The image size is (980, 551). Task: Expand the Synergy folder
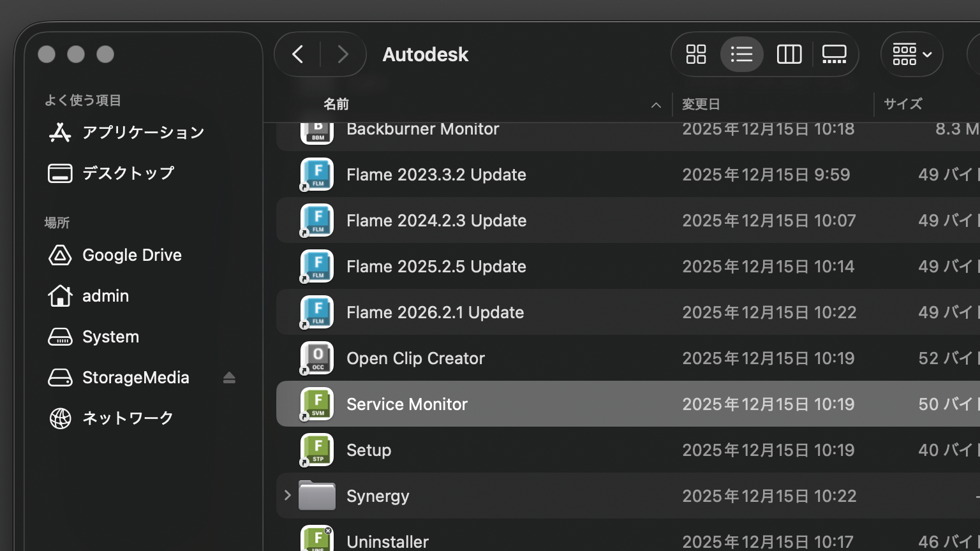(x=287, y=496)
